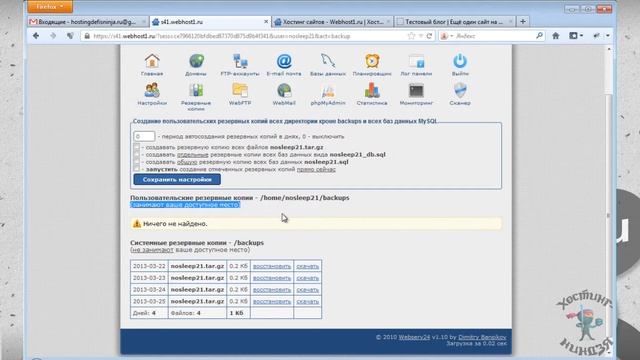This screenshot has width=640, height=360.
Task: Click восстановить for 2013-03-25 backup
Action: (272, 301)
